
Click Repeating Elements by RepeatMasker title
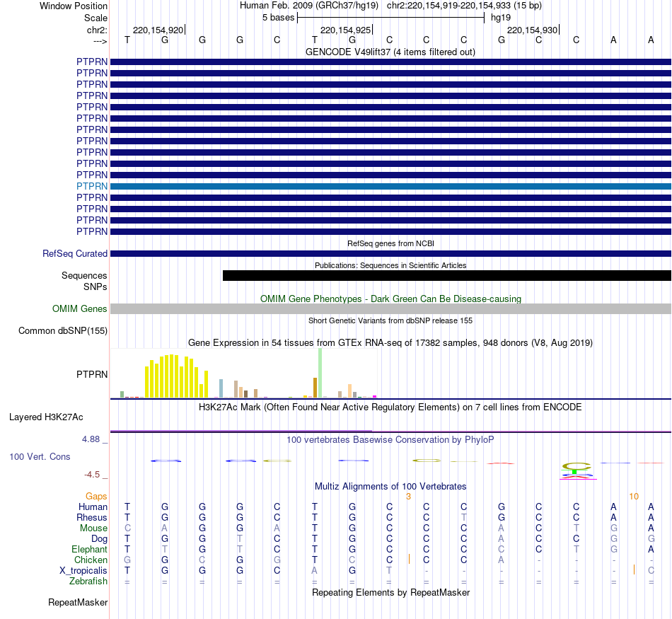[x=390, y=592]
